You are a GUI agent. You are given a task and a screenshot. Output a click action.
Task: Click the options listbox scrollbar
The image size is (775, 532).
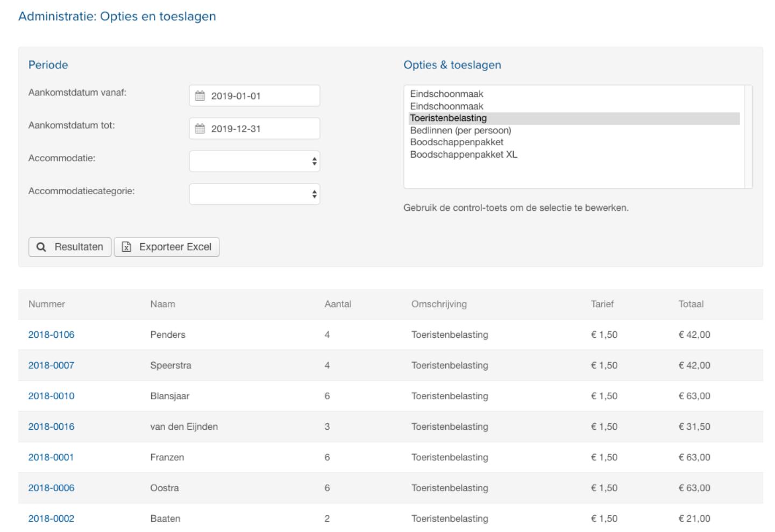748,137
